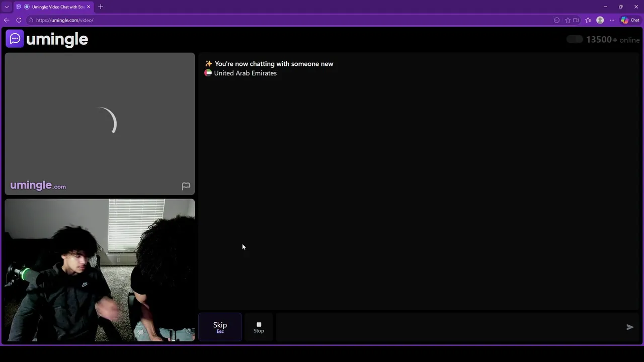Open a new browser tab with plus icon
The image size is (644, 362).
point(101,7)
